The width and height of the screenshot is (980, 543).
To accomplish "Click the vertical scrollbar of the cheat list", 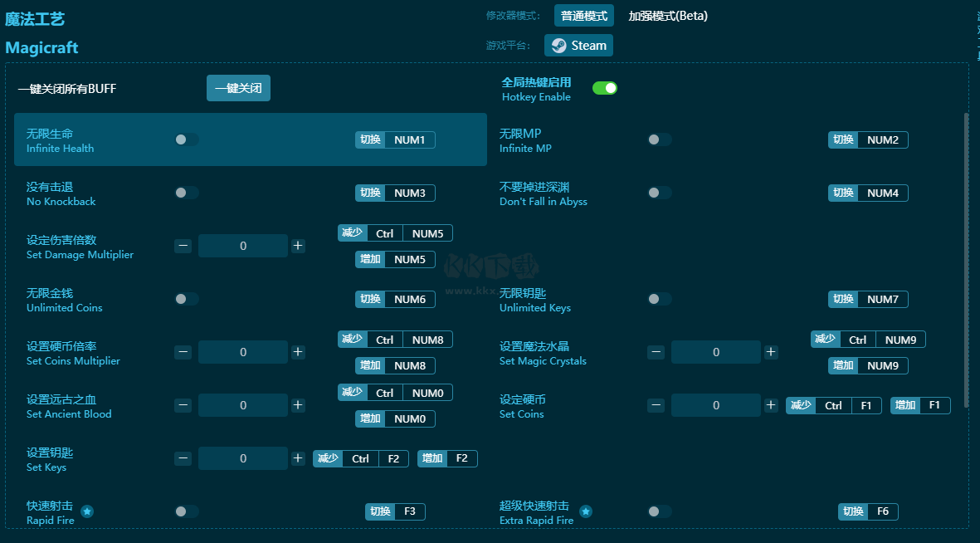I will [966, 260].
